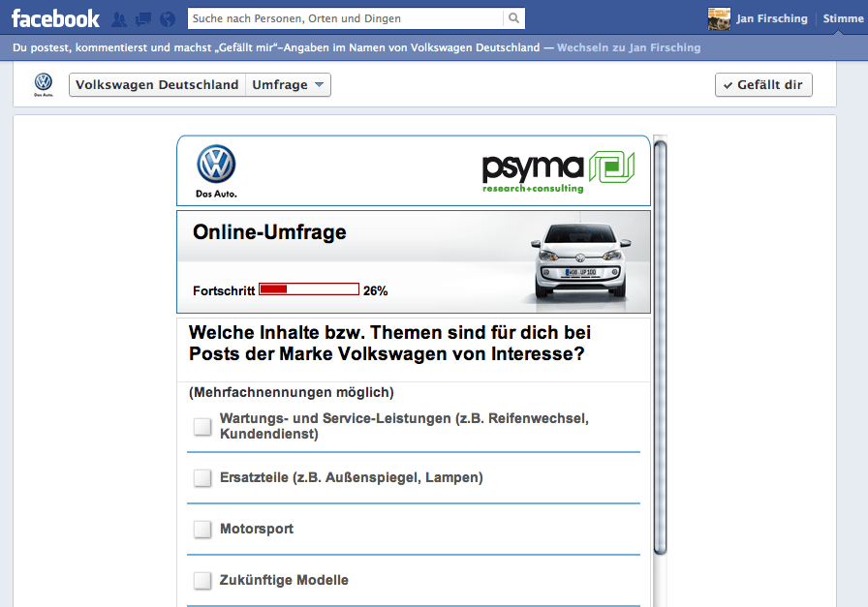Screen dimensions: 868x607
Task: Check the Motorsport option
Action: (202, 530)
